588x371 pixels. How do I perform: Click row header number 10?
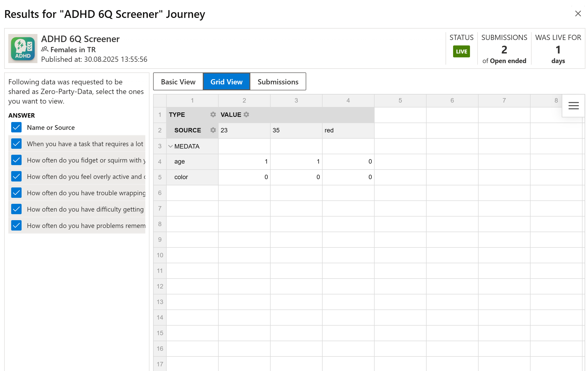click(160, 255)
